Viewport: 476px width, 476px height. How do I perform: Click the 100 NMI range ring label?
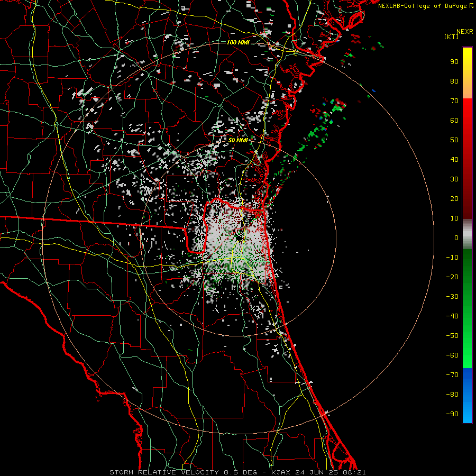237,42
